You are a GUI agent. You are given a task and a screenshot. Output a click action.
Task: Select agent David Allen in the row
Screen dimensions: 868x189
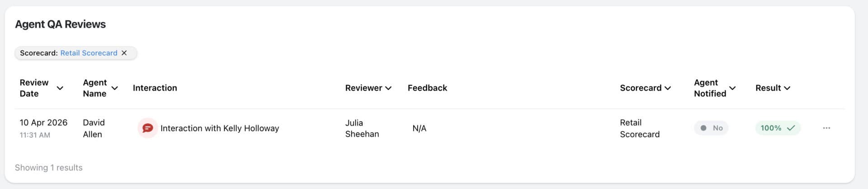(94, 128)
